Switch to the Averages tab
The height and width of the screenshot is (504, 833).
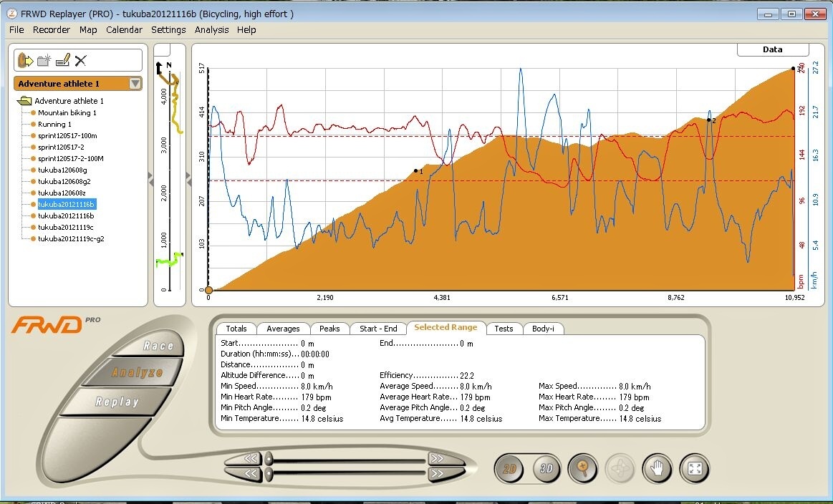click(283, 329)
